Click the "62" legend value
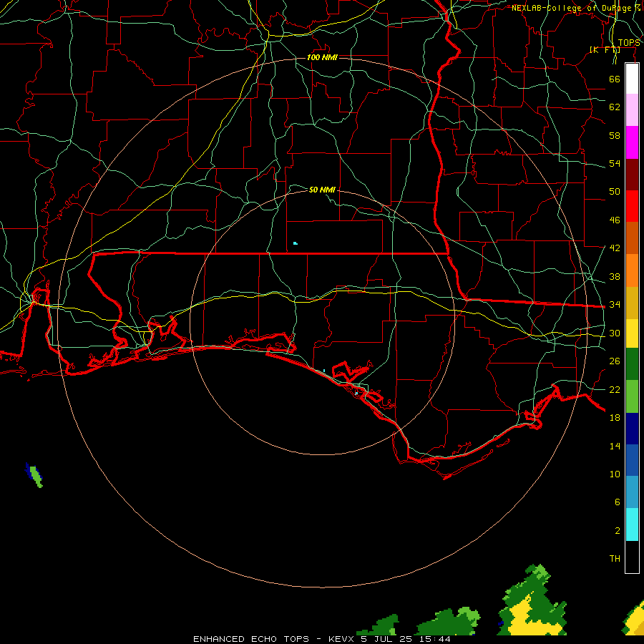This screenshot has height=644, width=644. (615, 107)
